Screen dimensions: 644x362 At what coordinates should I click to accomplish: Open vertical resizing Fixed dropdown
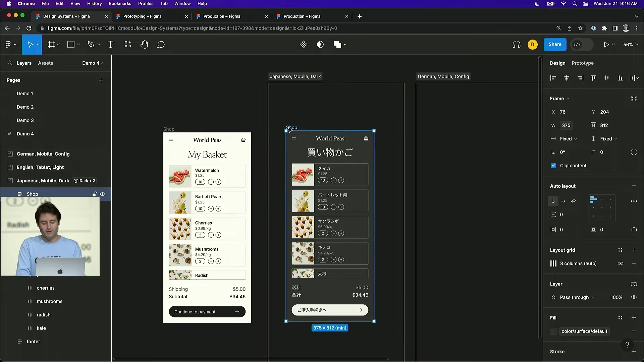608,139
